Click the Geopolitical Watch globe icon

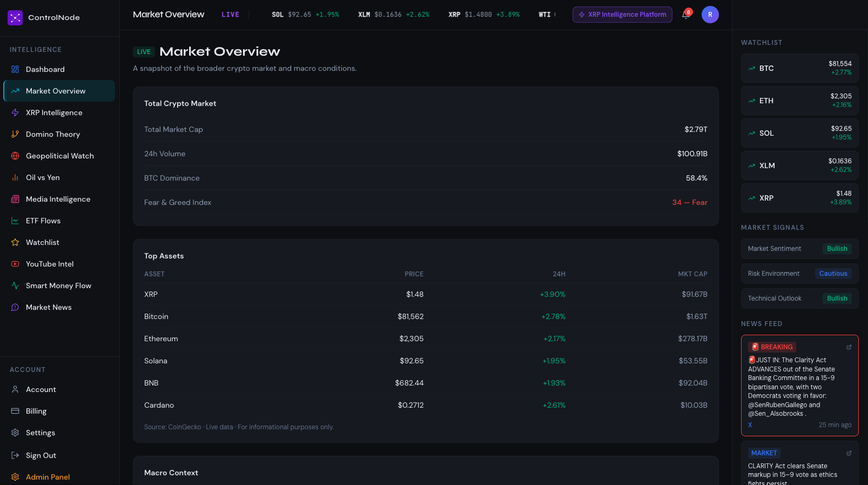(x=15, y=156)
